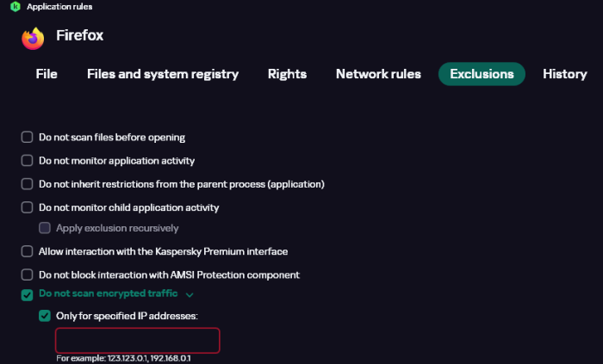This screenshot has width=603, height=364.
Task: Check Do not block AMSI Protection interaction
Action: tap(27, 275)
